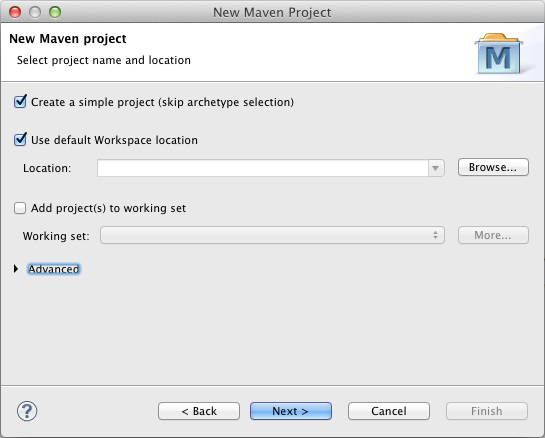The height and width of the screenshot is (438, 545).
Task: Open the Location dropdown arrow
Action: pyautogui.click(x=436, y=168)
